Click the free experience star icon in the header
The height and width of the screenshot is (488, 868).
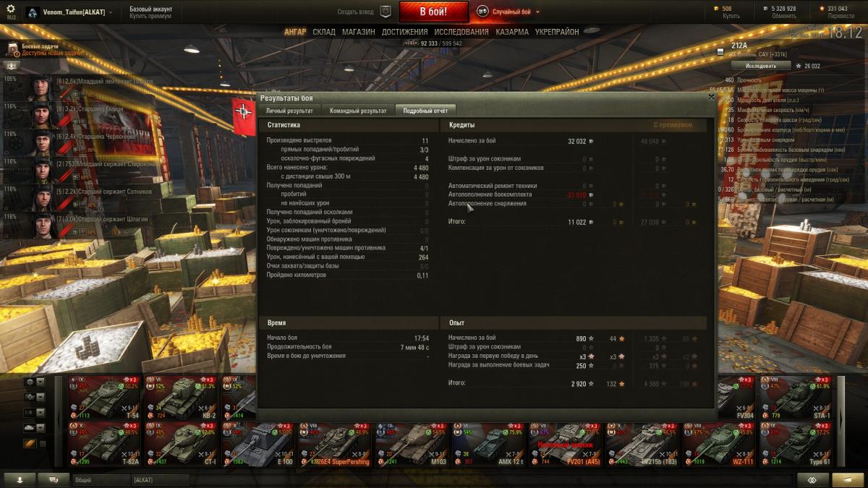[822, 9]
